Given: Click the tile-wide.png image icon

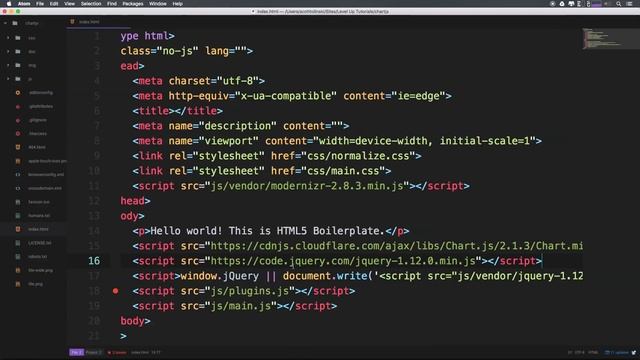Looking at the screenshot, I should pyautogui.click(x=18, y=270).
